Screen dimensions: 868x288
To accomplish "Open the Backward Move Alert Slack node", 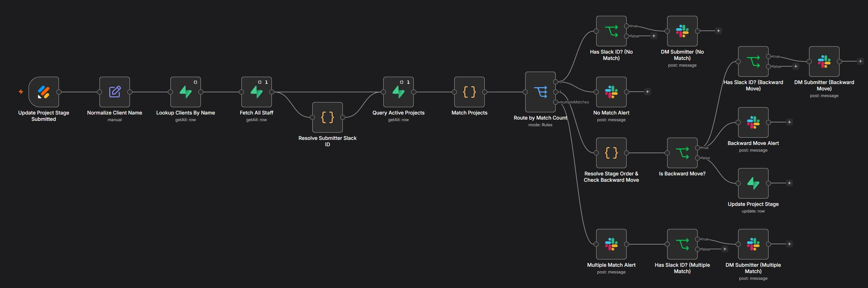I will (x=753, y=122).
